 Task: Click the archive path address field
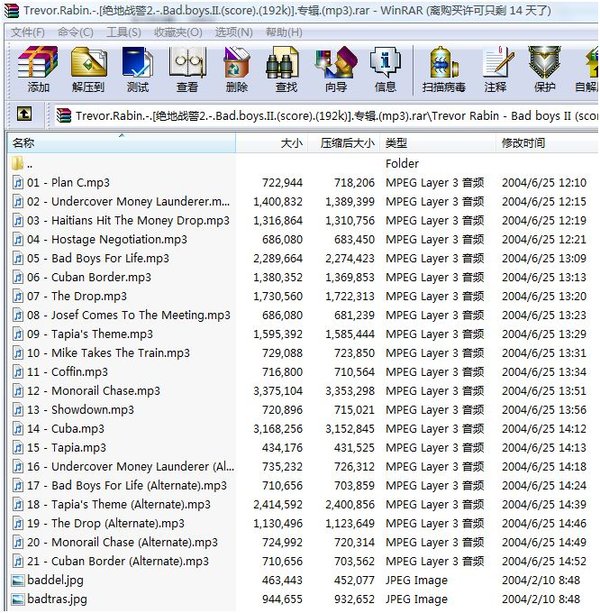(x=325, y=116)
